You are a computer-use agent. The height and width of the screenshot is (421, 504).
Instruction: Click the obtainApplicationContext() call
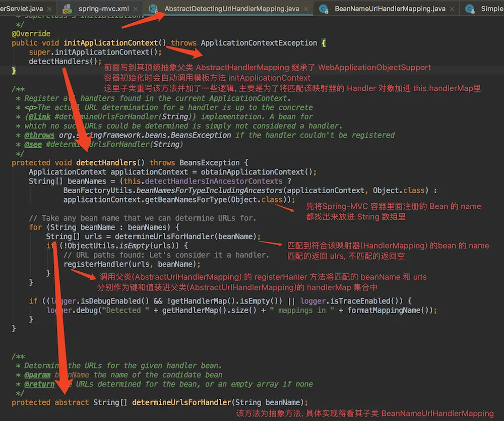[x=263, y=172]
